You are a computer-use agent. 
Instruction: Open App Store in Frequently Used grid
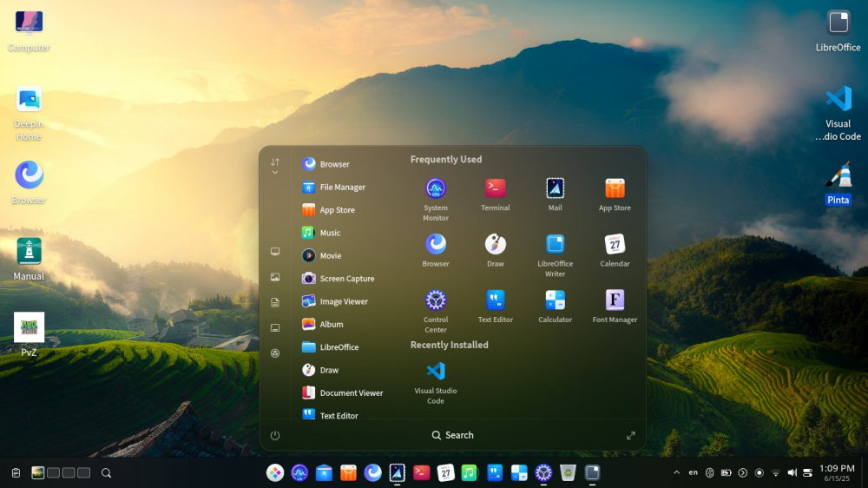(x=615, y=194)
